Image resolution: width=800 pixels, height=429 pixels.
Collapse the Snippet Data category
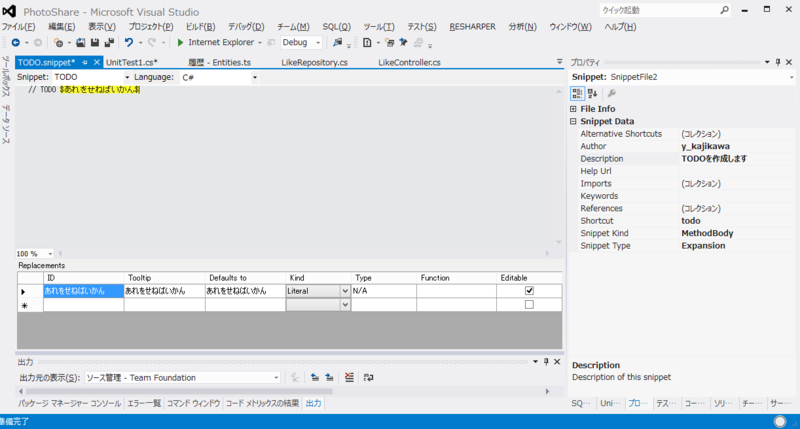573,121
